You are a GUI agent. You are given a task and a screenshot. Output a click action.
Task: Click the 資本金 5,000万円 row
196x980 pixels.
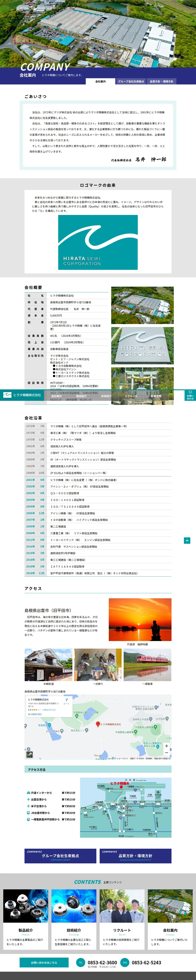click(x=67, y=315)
